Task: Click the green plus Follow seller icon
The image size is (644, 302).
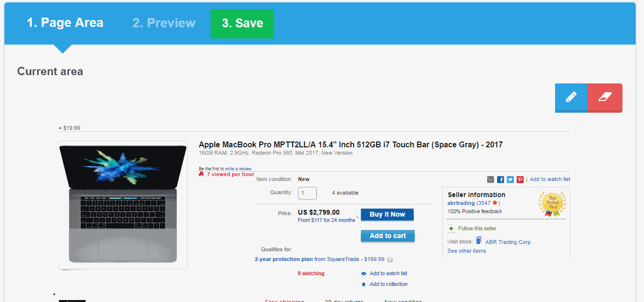Action: tap(451, 228)
